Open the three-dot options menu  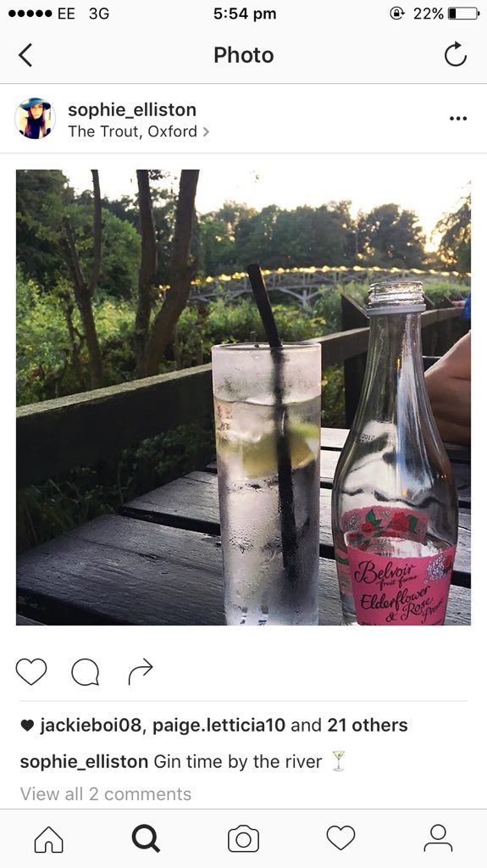(x=457, y=119)
